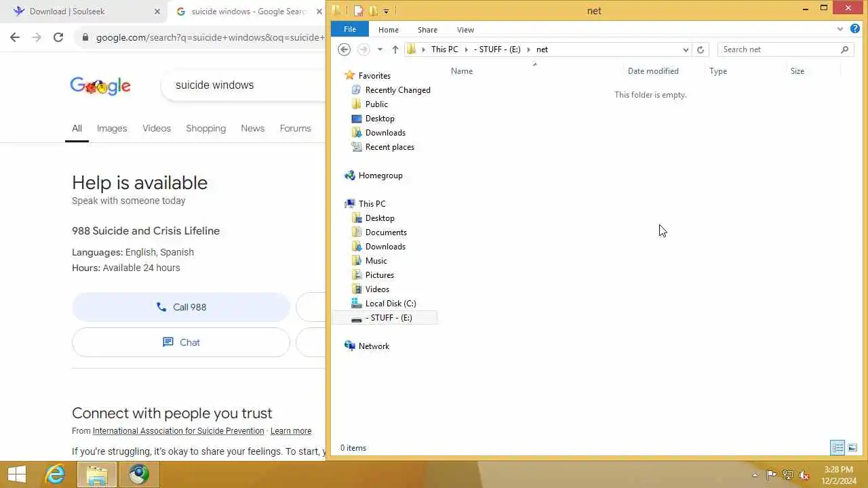Click the Chat button
Viewport: 868px width, 488px height.
click(x=181, y=342)
